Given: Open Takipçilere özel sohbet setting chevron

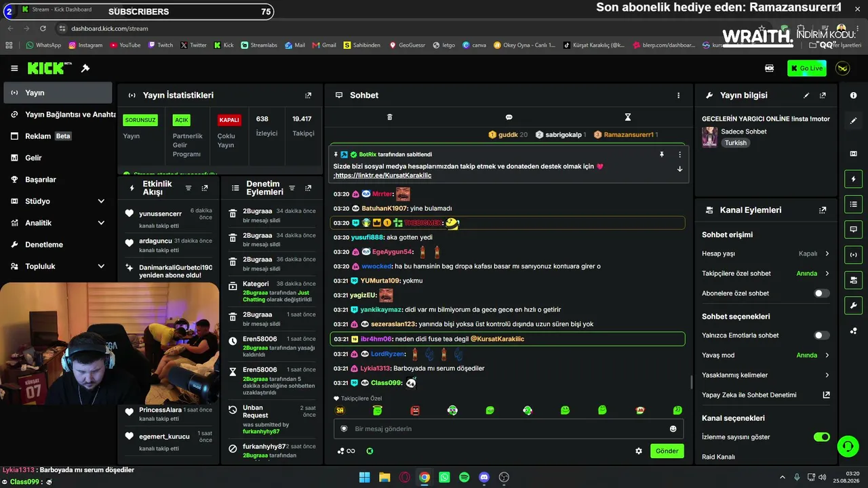Looking at the screenshot, I should [827, 274].
